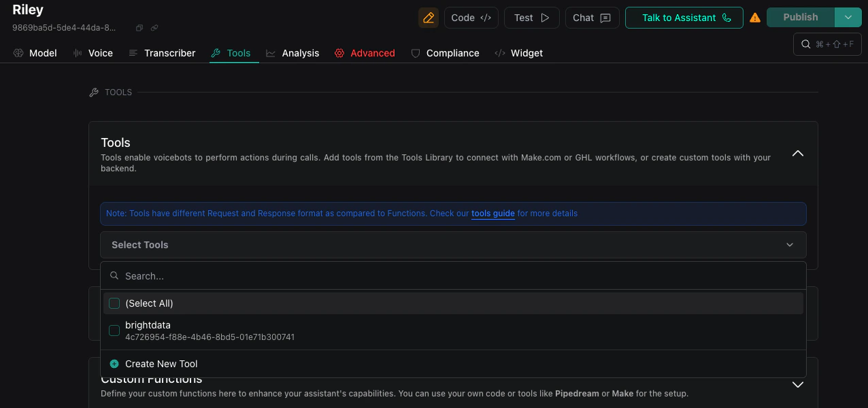Switch to the Transcriber tab
This screenshot has width=868, height=408.
(x=171, y=52)
